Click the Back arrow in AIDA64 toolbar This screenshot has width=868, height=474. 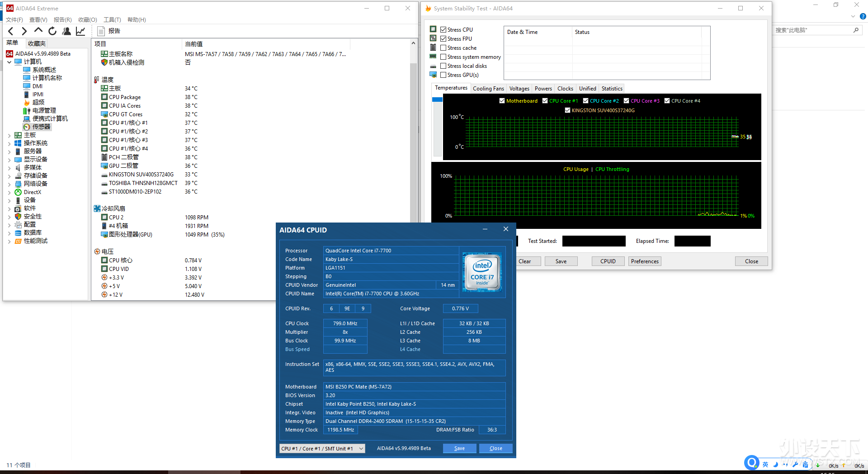[x=11, y=31]
